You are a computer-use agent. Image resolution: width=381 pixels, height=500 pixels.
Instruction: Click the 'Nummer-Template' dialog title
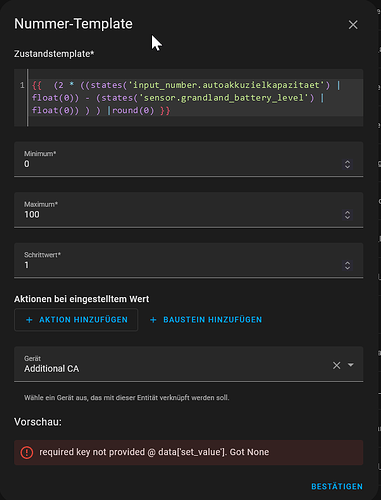(x=73, y=24)
